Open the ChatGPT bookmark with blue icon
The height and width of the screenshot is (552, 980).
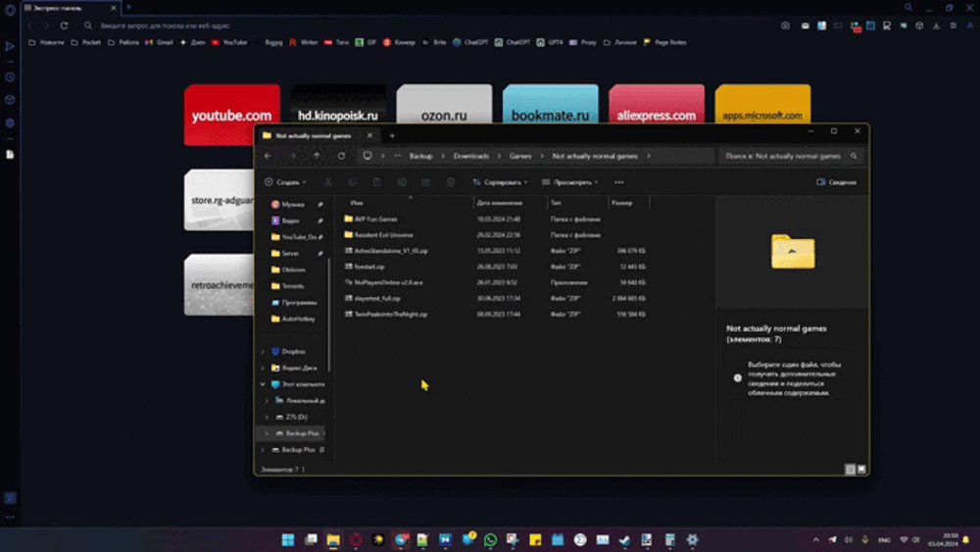point(470,42)
